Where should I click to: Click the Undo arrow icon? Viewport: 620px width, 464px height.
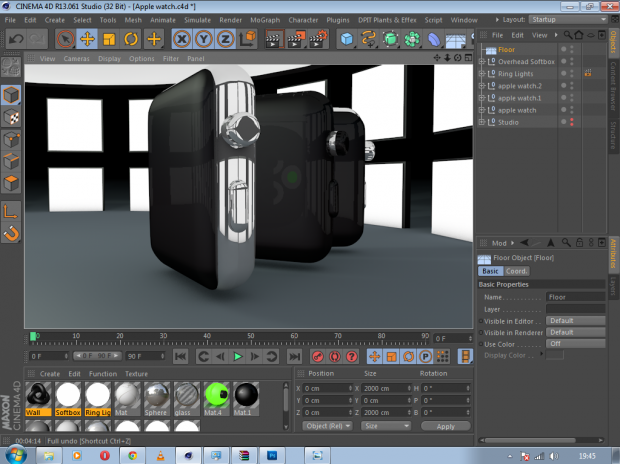[x=16, y=39]
